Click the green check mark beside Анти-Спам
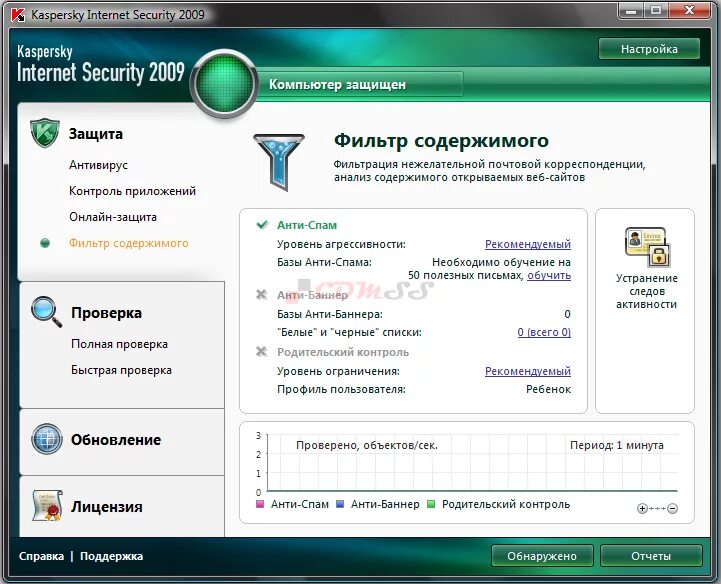Viewport: 721px width, 584px height. tap(262, 224)
